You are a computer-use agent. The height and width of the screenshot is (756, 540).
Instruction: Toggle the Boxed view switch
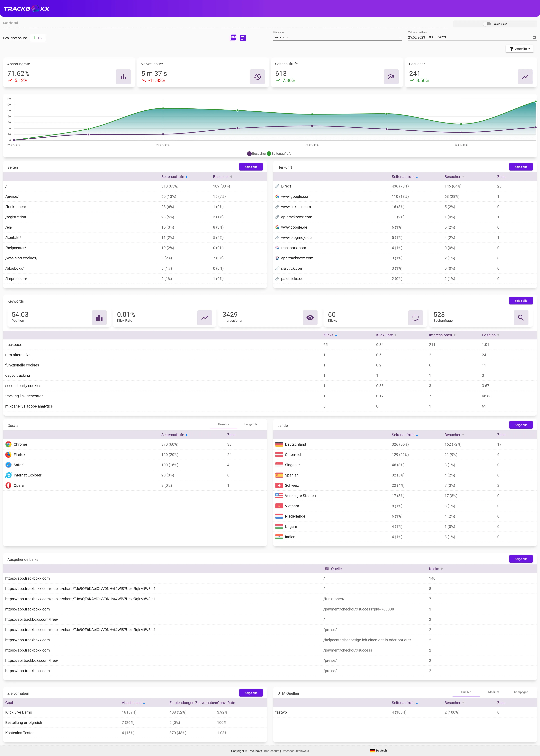(x=487, y=24)
